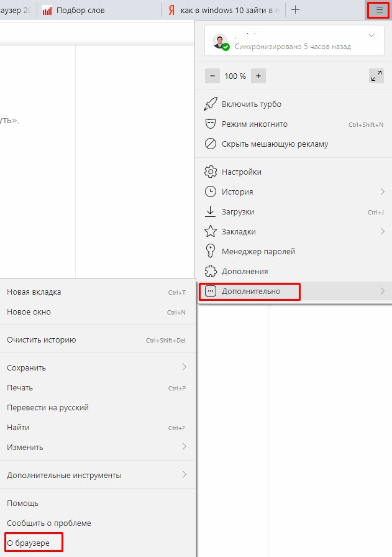Click the 100 % zoom value

coord(235,76)
